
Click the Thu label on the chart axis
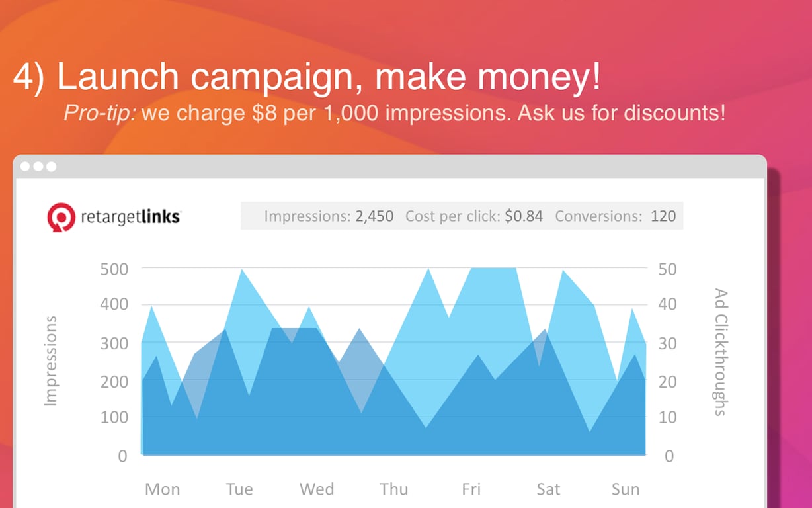click(394, 489)
